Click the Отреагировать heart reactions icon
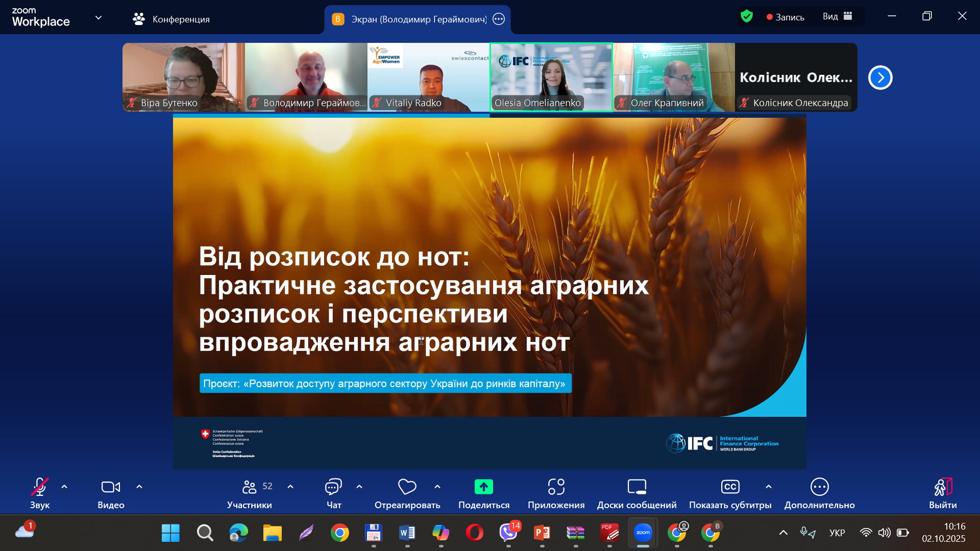 [x=407, y=487]
